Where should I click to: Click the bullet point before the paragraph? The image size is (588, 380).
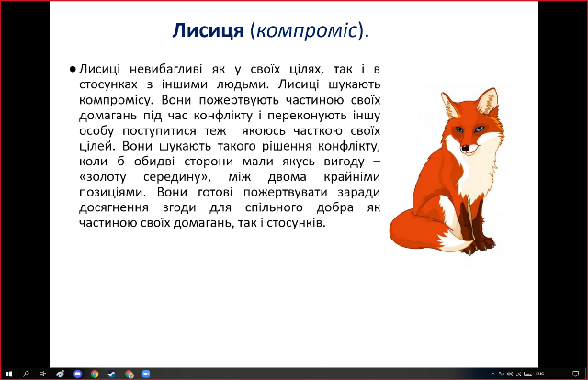72,69
